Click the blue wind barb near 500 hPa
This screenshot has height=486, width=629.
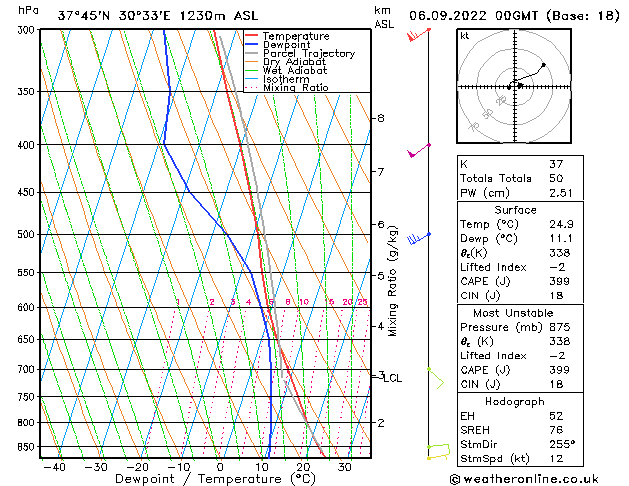click(418, 237)
